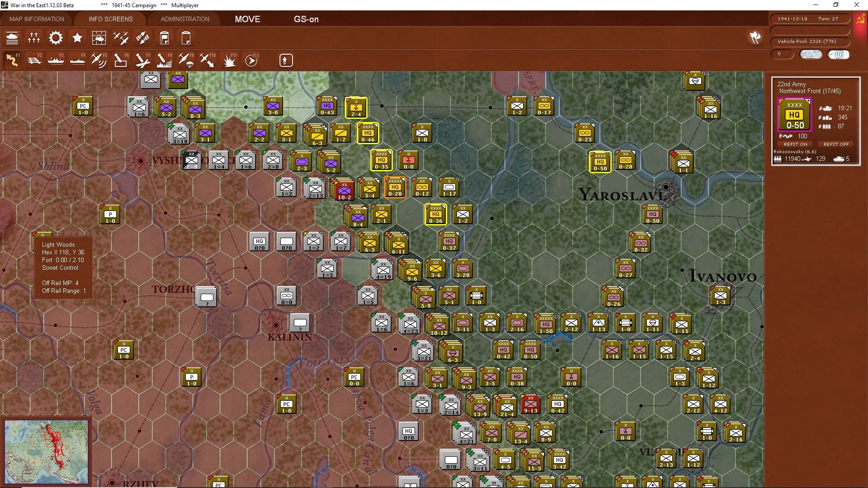
Task: Open the ADMINISTRATION tab
Action: pyautogui.click(x=185, y=19)
